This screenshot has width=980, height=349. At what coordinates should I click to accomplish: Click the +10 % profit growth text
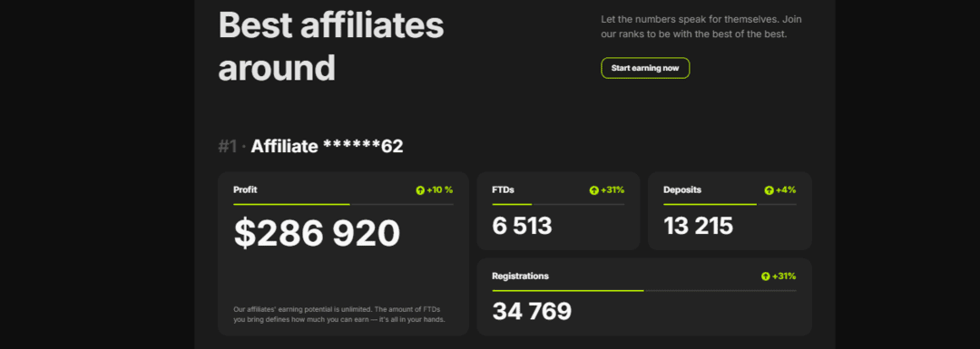click(x=439, y=189)
